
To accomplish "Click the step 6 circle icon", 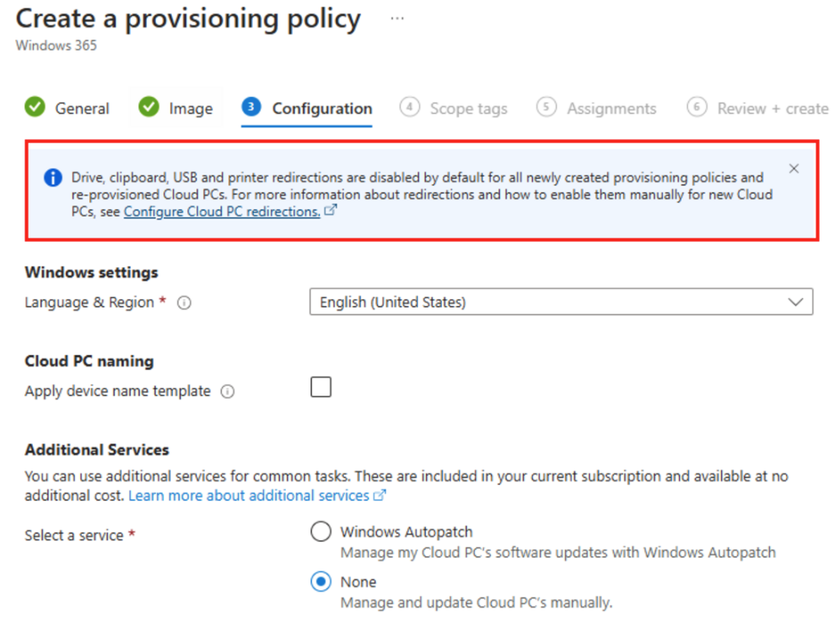I will click(x=697, y=108).
